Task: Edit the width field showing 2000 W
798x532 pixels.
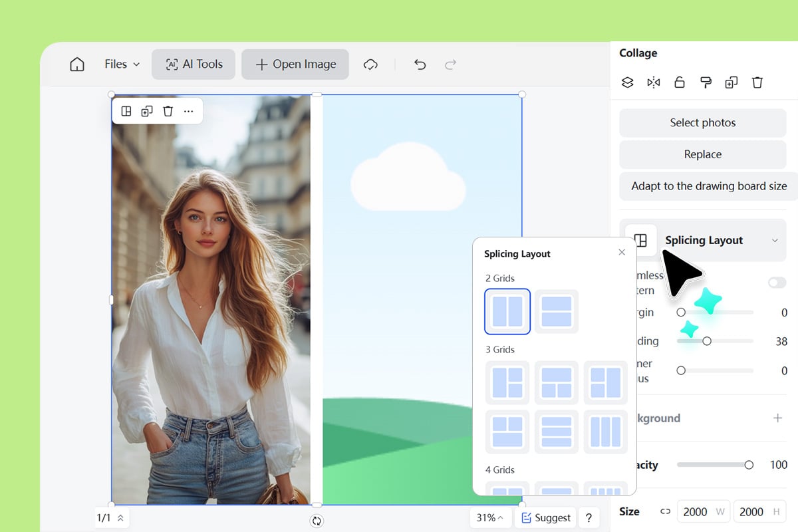Action: tap(704, 511)
